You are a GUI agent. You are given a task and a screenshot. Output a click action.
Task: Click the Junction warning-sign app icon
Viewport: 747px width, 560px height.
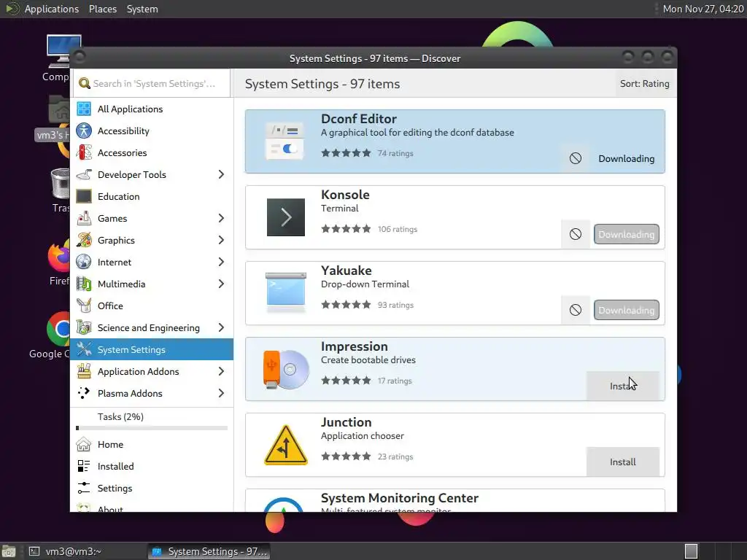tap(285, 445)
